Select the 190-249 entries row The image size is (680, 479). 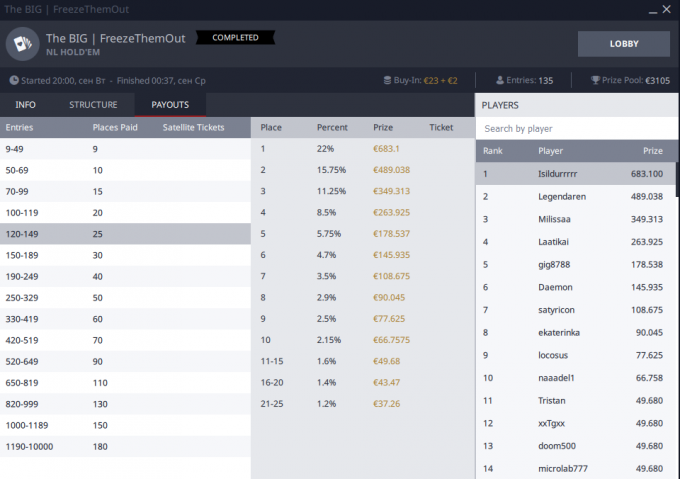(x=125, y=276)
